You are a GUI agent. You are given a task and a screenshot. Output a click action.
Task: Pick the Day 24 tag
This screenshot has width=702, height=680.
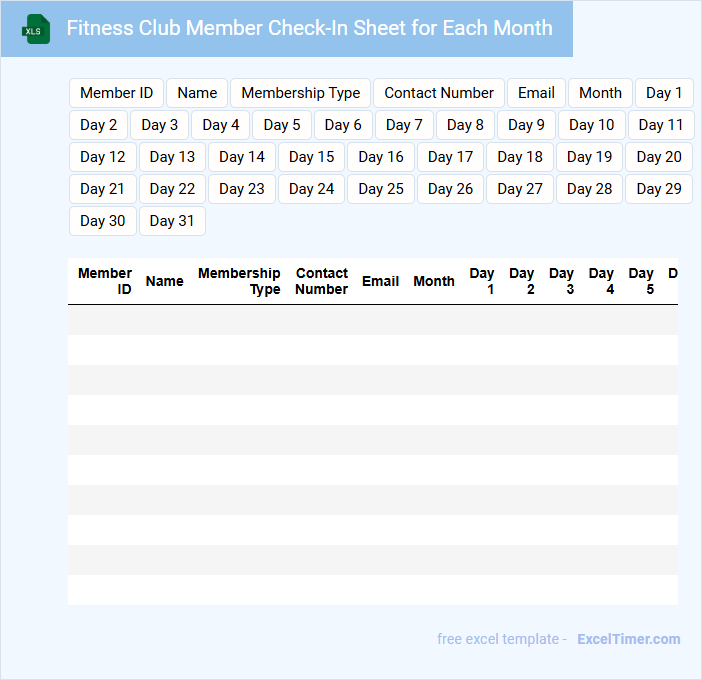[x=311, y=189]
